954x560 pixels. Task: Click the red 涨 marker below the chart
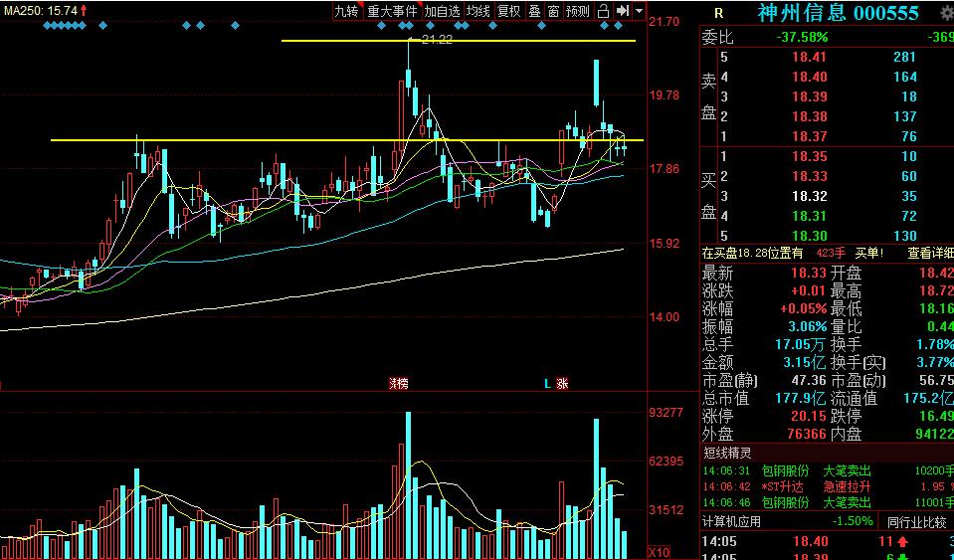click(563, 383)
